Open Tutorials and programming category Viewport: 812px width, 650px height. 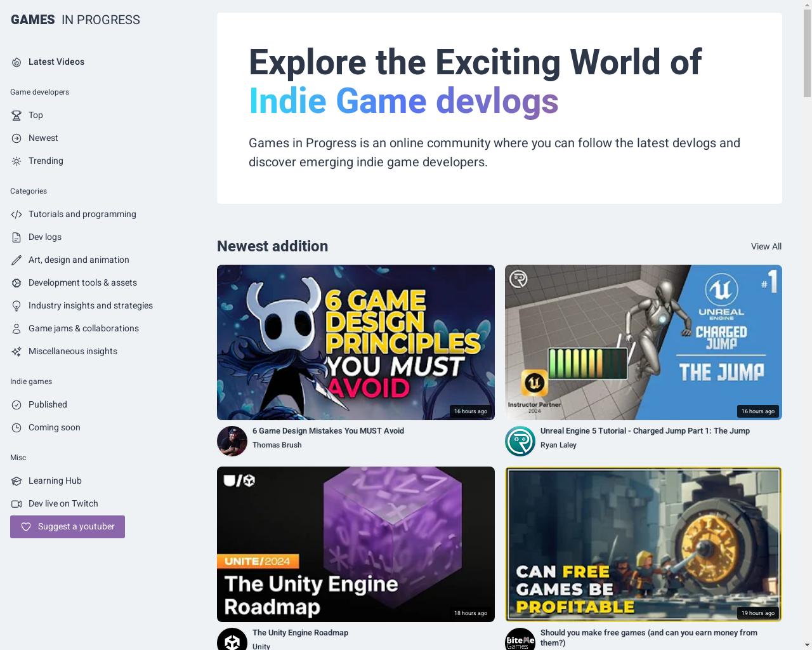point(82,214)
